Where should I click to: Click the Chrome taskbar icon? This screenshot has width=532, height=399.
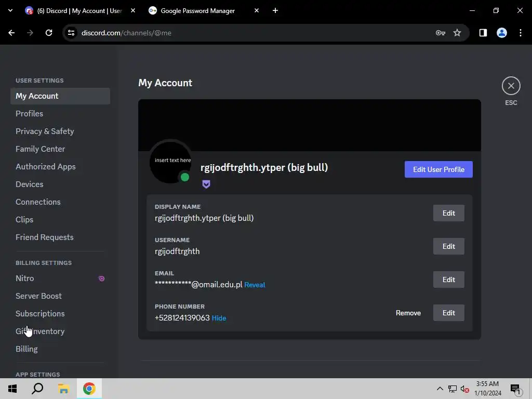pyautogui.click(x=89, y=389)
